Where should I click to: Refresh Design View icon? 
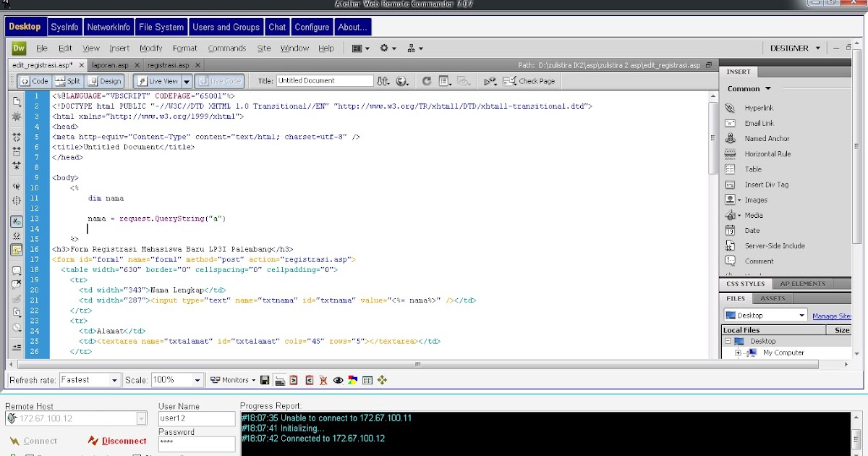coord(427,81)
